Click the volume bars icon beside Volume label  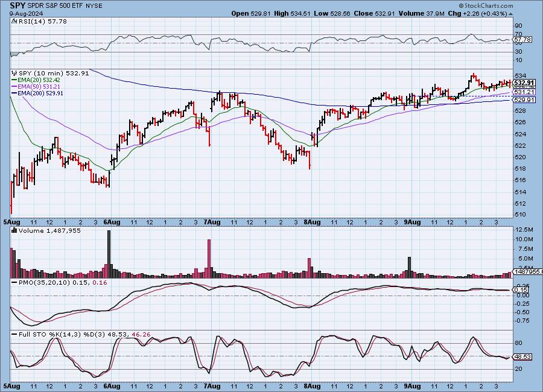coord(14,230)
